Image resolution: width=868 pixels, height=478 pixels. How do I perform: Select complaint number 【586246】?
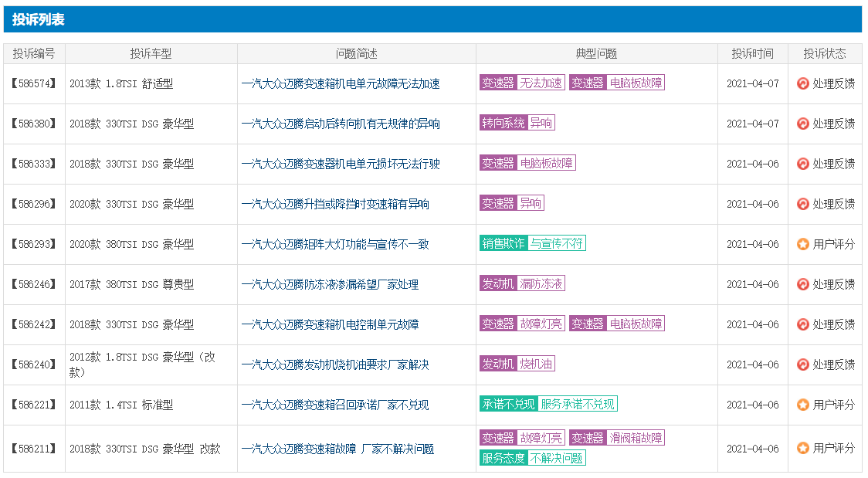[x=34, y=284]
